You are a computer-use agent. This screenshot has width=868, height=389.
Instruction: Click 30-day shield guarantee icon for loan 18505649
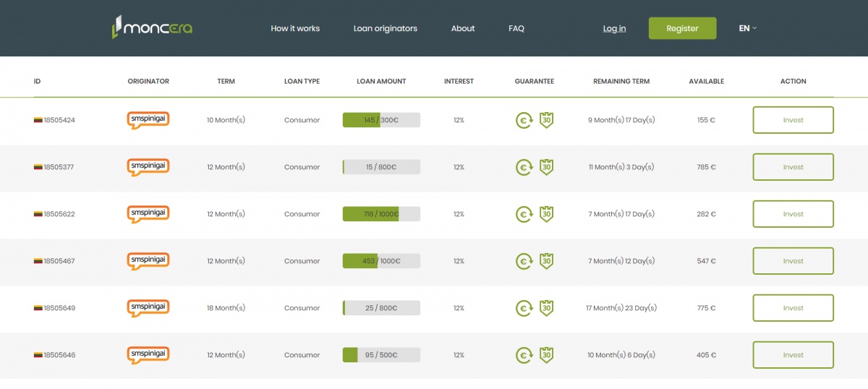[547, 308]
